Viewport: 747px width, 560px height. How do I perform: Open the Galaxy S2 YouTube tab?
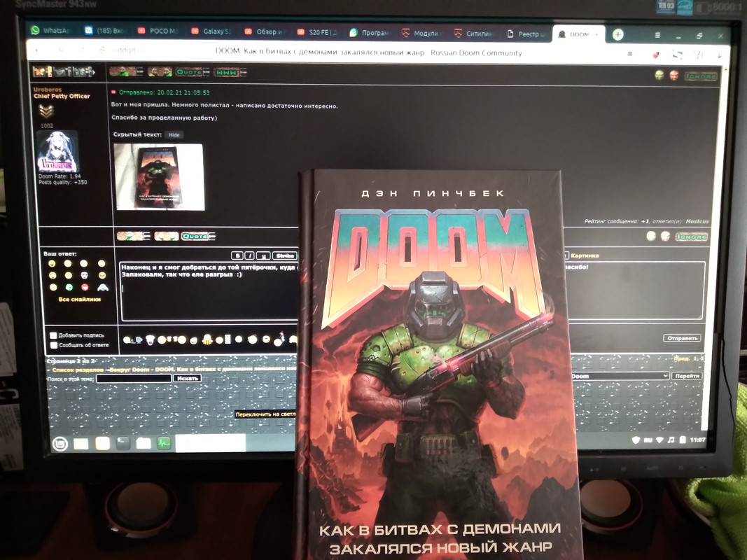click(x=211, y=31)
